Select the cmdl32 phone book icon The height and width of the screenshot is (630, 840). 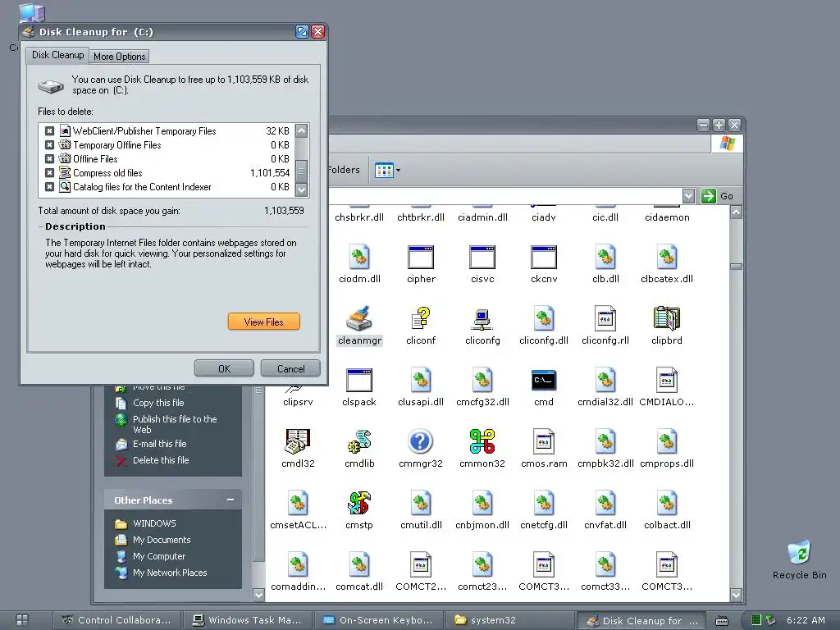tap(298, 442)
